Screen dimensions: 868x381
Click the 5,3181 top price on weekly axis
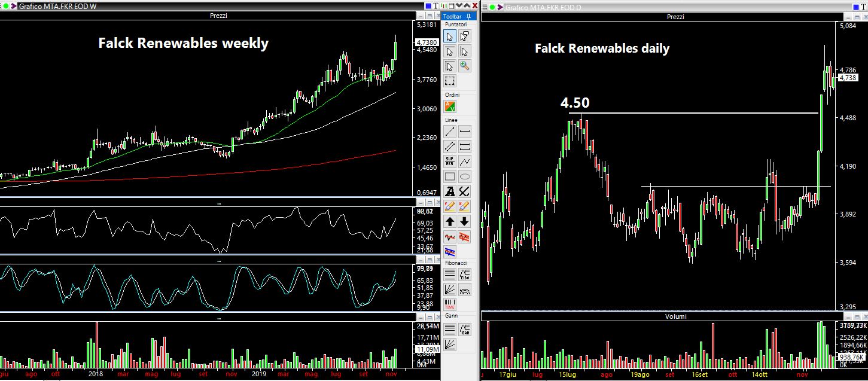pos(427,25)
